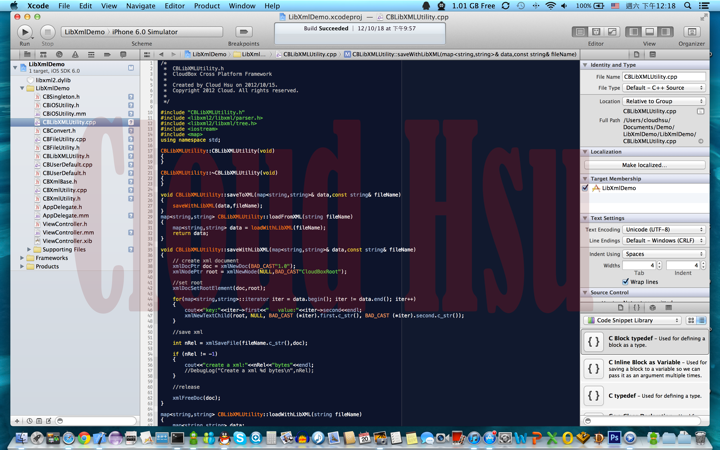The image size is (720, 450).
Task: Show the File inspector tab
Action: click(x=636, y=54)
